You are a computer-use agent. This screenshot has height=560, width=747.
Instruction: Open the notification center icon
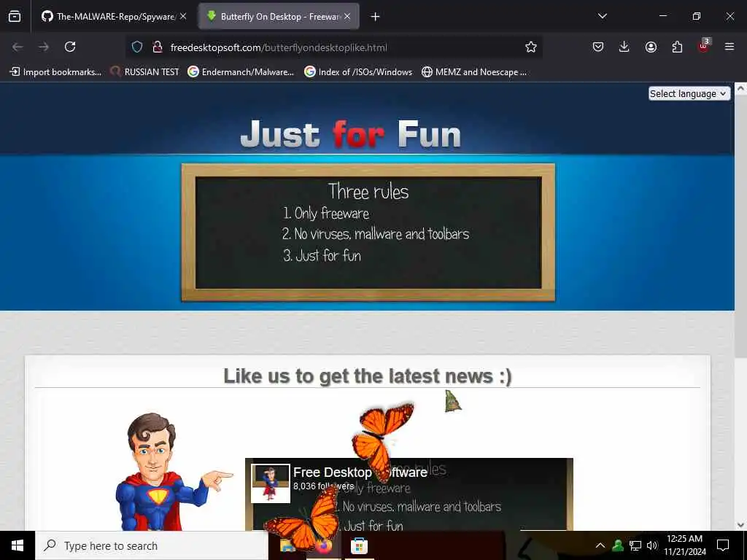click(723, 545)
